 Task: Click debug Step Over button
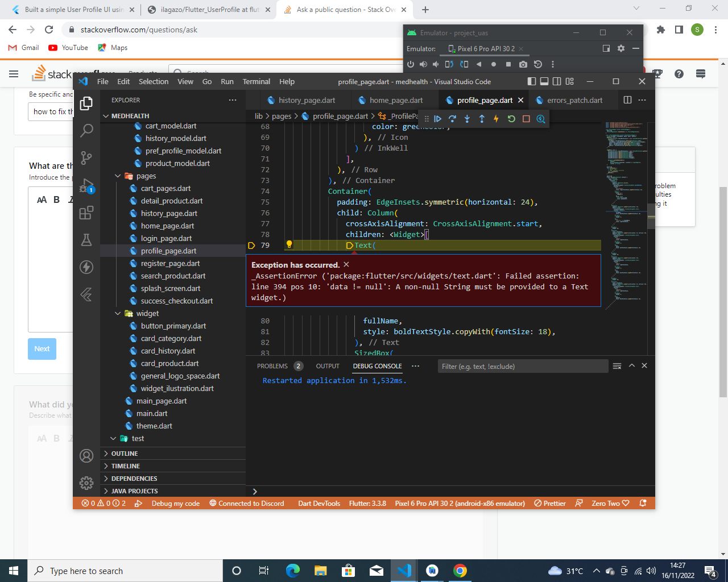tap(453, 119)
